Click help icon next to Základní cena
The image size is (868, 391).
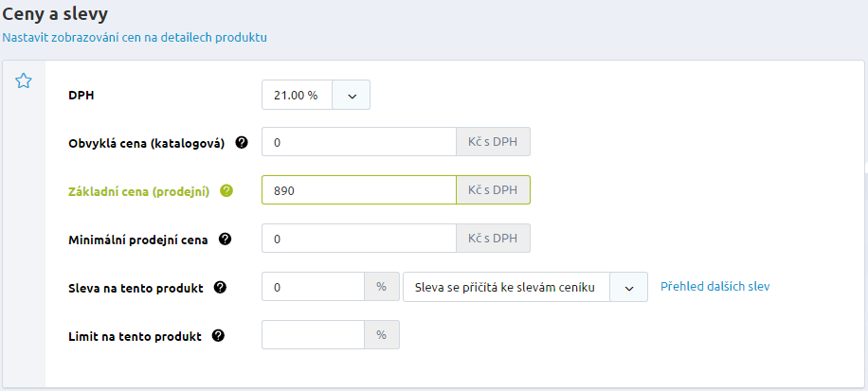(226, 190)
